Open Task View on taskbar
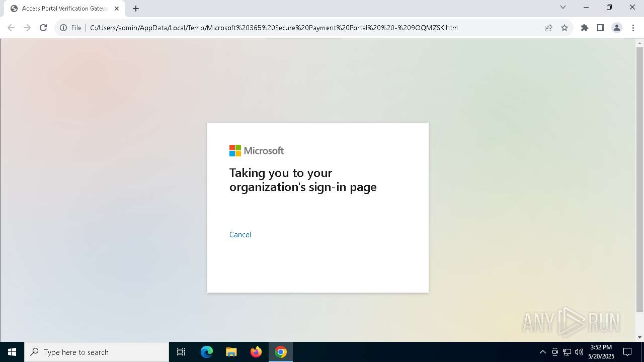 181,352
